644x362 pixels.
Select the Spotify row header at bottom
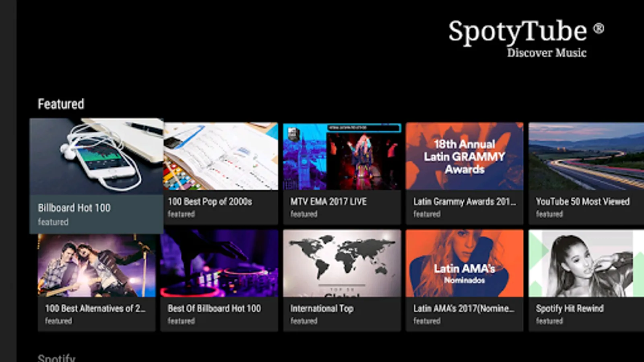[x=56, y=358]
